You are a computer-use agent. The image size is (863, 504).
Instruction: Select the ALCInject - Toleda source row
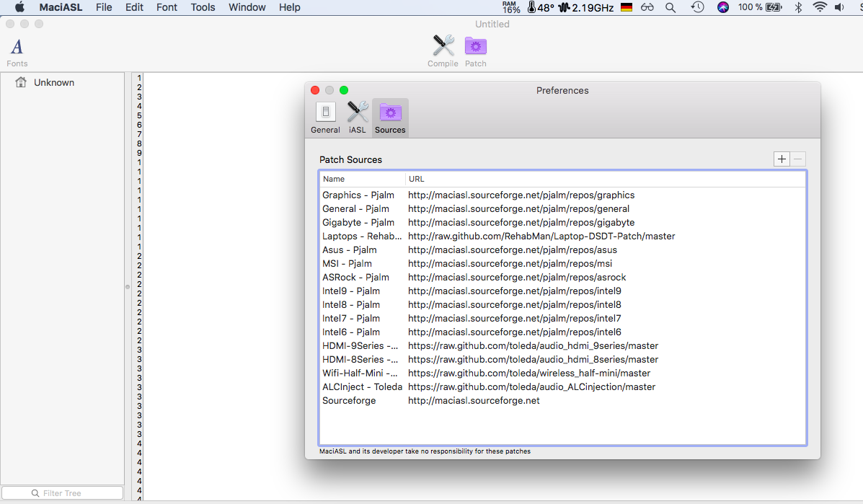pyautogui.click(x=562, y=386)
